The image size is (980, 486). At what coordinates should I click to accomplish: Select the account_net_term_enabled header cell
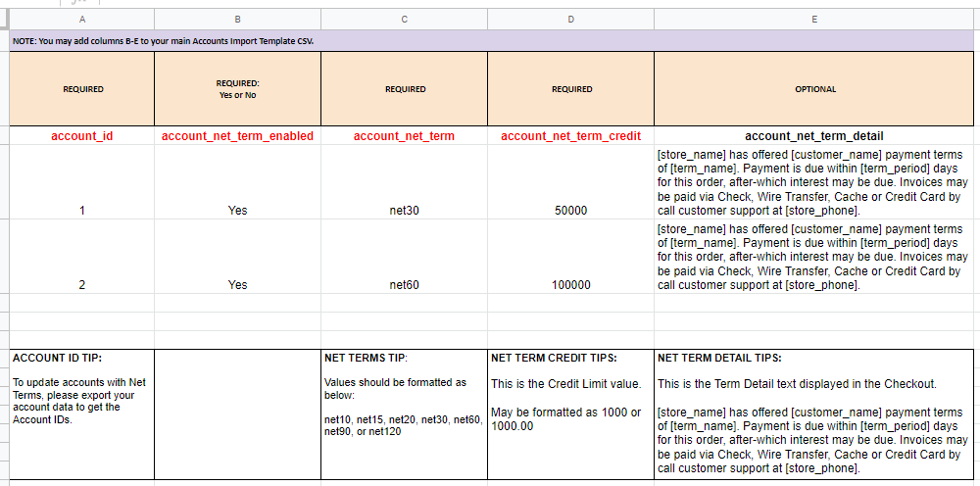(237, 135)
